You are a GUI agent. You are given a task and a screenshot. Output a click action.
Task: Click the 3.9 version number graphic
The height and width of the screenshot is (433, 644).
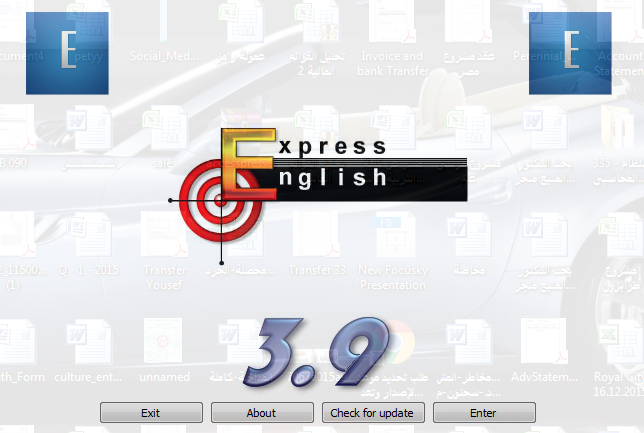tap(316, 351)
